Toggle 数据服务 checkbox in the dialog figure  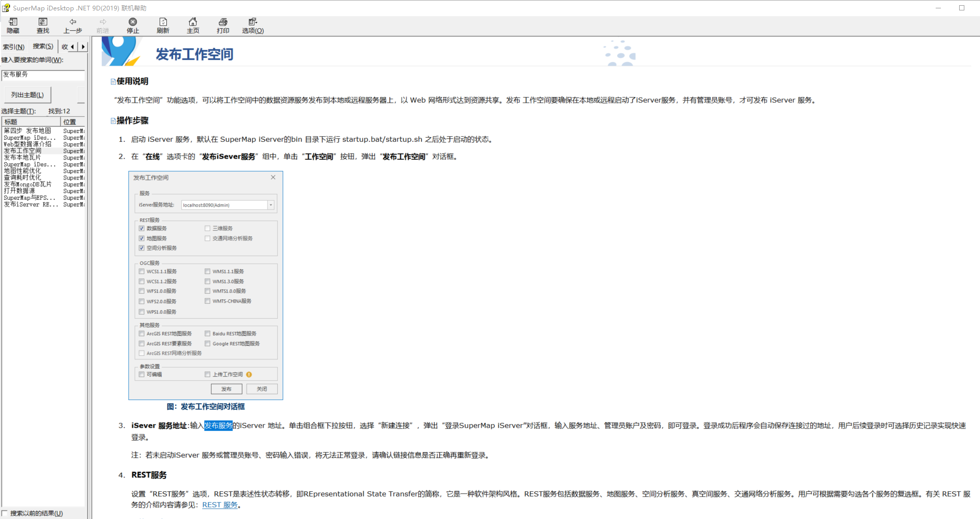tap(142, 228)
